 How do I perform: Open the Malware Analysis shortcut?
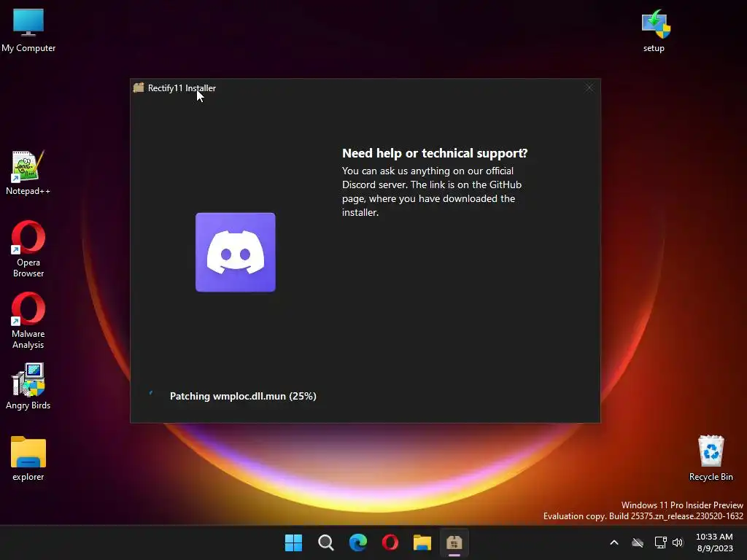(x=28, y=320)
